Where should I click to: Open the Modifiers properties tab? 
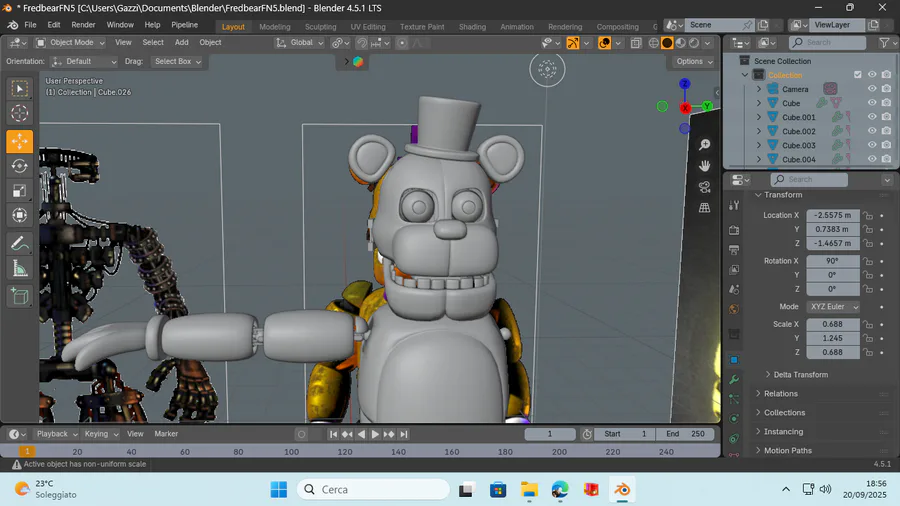734,380
